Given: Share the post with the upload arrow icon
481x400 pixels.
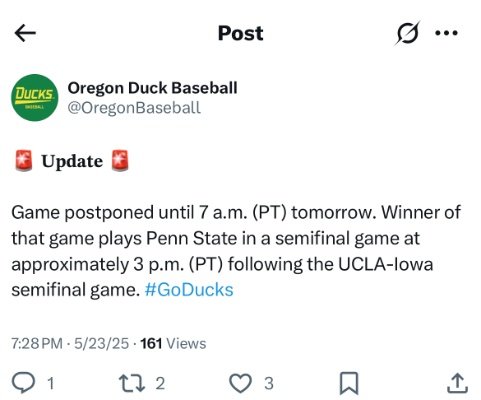Looking at the screenshot, I should pyautogui.click(x=457, y=383).
